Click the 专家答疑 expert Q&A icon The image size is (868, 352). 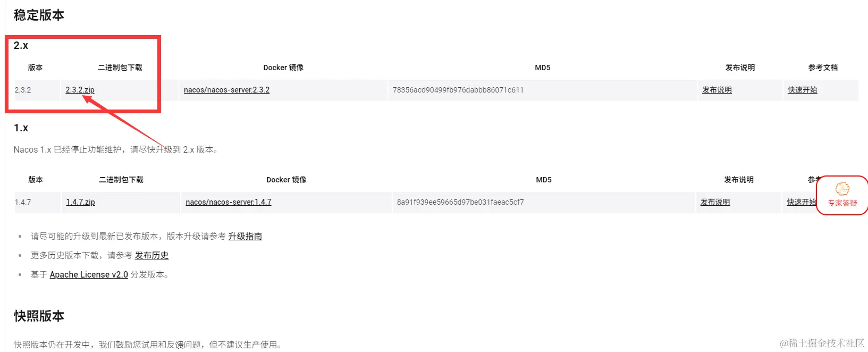pos(842,195)
